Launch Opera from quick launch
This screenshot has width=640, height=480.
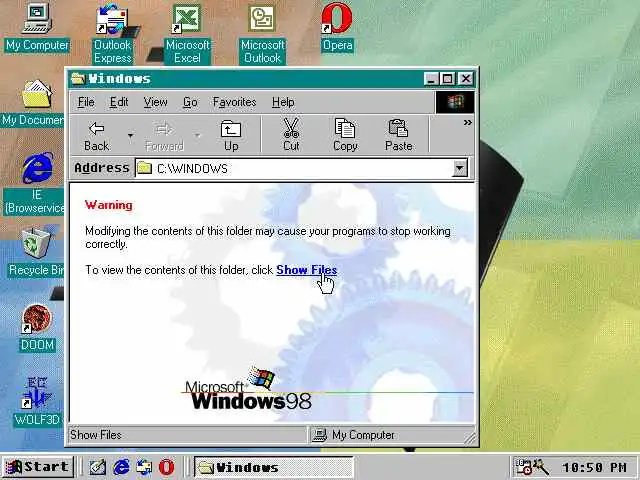167,467
